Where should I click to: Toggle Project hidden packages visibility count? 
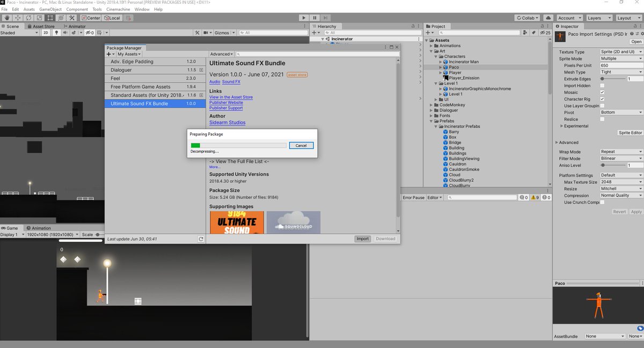(x=546, y=33)
